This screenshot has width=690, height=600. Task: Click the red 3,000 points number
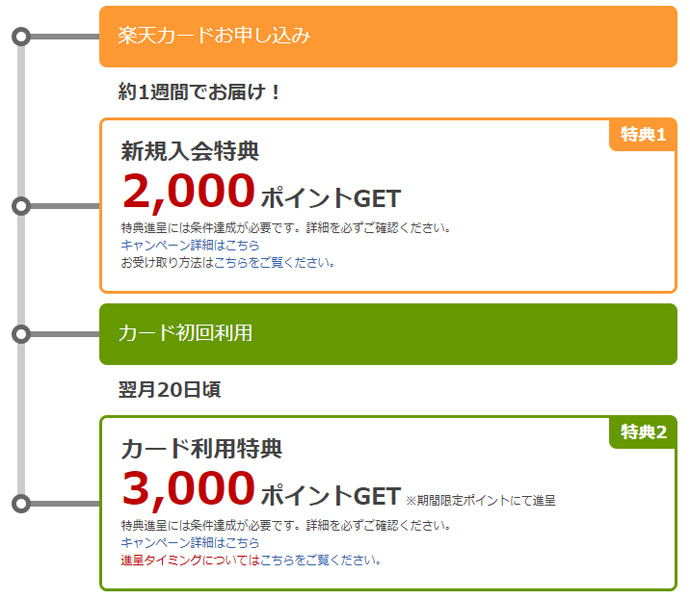[x=189, y=489]
